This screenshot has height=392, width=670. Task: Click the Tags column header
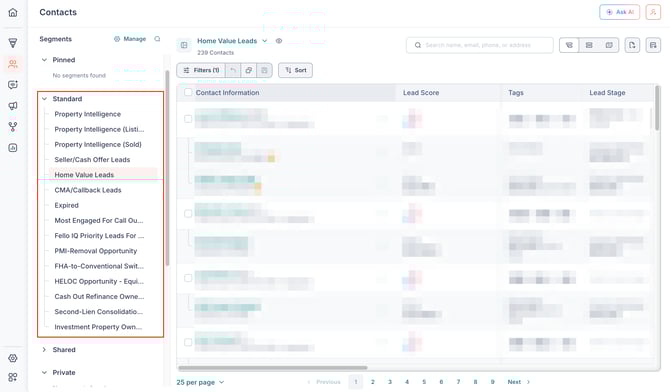pos(516,93)
